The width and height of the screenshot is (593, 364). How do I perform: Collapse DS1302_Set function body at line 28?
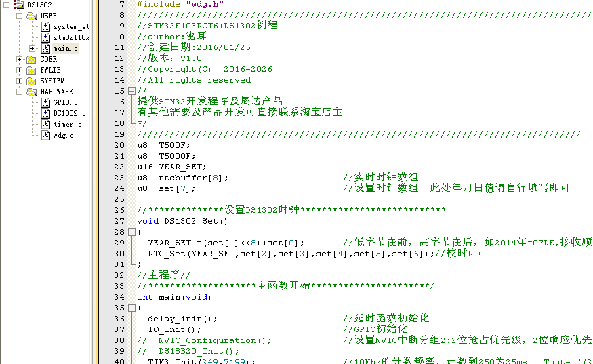pos(131,232)
